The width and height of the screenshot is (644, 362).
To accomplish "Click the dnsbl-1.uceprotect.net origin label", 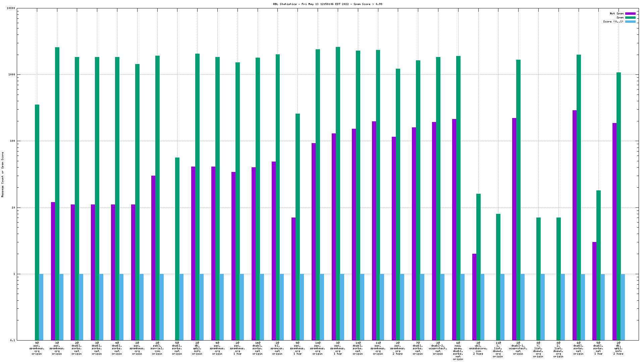I will (x=518, y=348).
